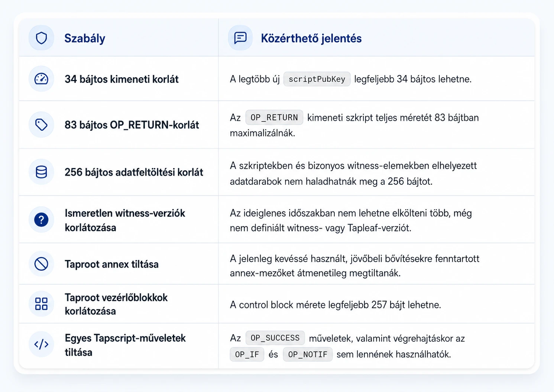Viewport: 554px width, 392px height.
Task: Click the speech bubble icon beside Közérthető jelentés
Action: coord(240,38)
